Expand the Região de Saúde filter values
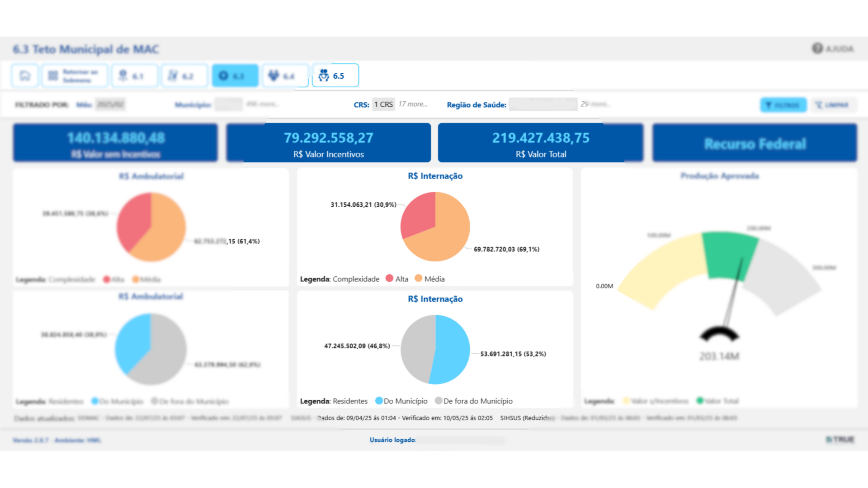 (x=596, y=104)
